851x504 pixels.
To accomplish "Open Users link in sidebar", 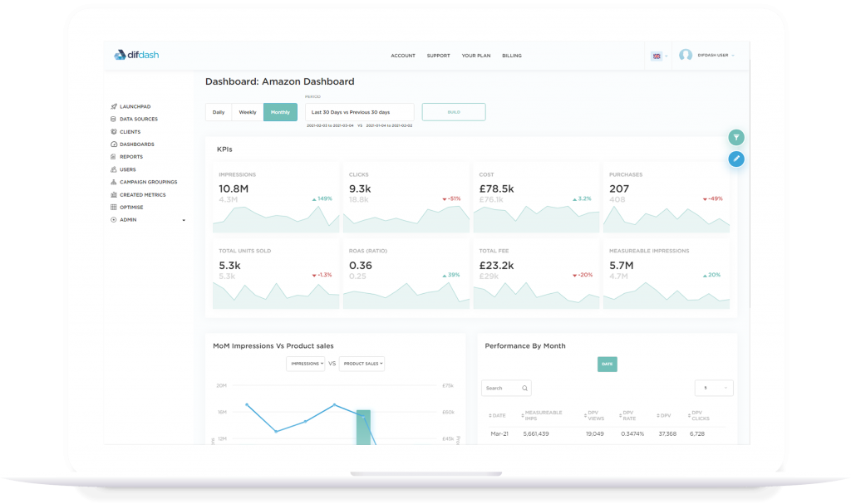I will pos(127,169).
